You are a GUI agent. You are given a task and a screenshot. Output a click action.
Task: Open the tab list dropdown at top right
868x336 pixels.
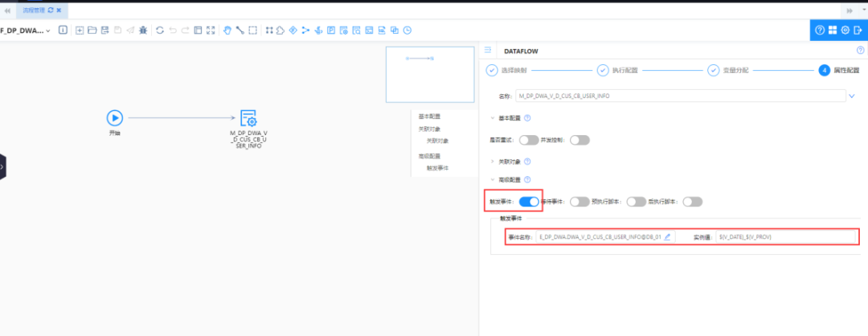point(865,10)
